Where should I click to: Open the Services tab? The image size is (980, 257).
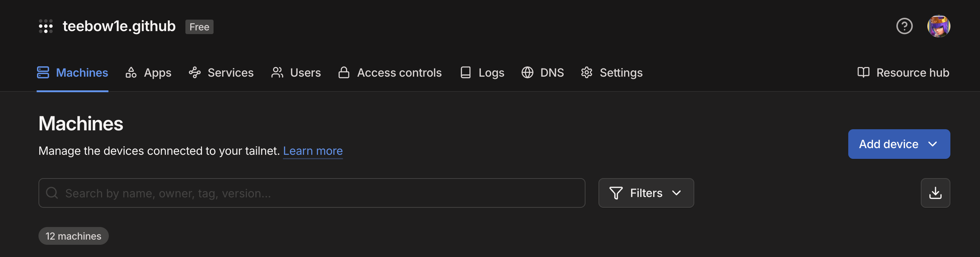pyautogui.click(x=221, y=72)
